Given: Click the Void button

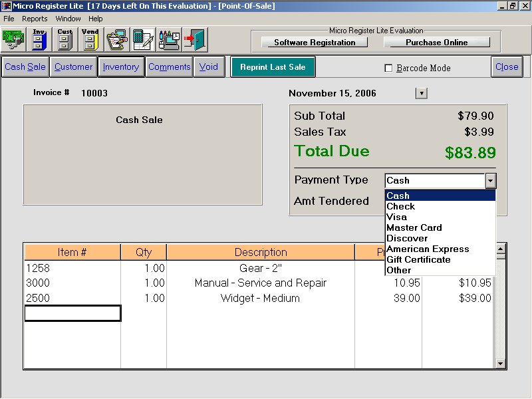Looking at the screenshot, I should click(209, 67).
